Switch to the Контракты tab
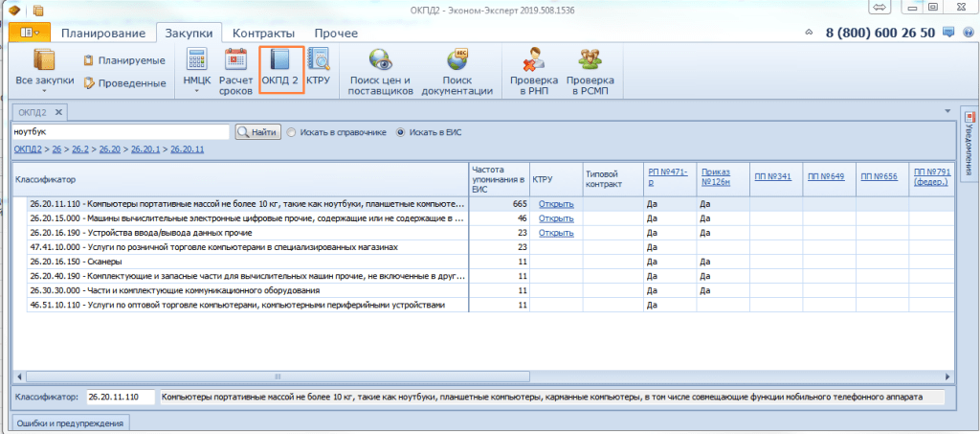The image size is (980, 434). click(x=263, y=34)
